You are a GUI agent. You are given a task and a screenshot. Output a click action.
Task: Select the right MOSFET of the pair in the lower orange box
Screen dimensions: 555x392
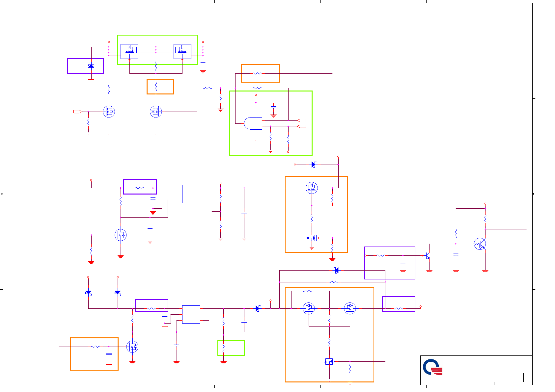click(350, 308)
